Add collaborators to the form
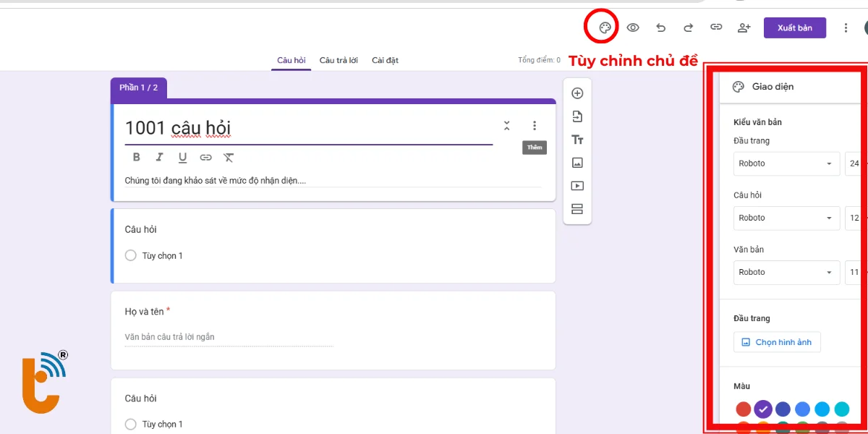This screenshot has height=434, width=868. [x=744, y=28]
